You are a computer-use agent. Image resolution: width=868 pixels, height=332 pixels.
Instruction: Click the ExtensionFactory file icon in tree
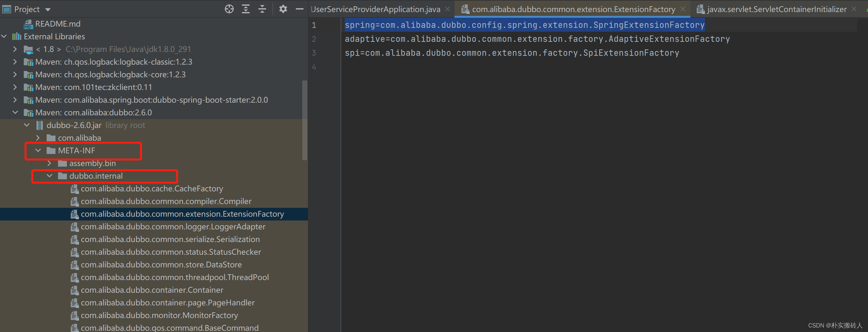click(75, 214)
